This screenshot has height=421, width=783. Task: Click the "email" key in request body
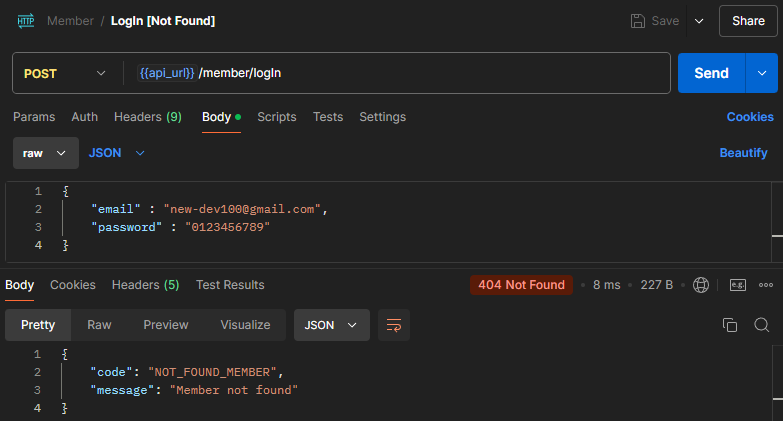116,209
